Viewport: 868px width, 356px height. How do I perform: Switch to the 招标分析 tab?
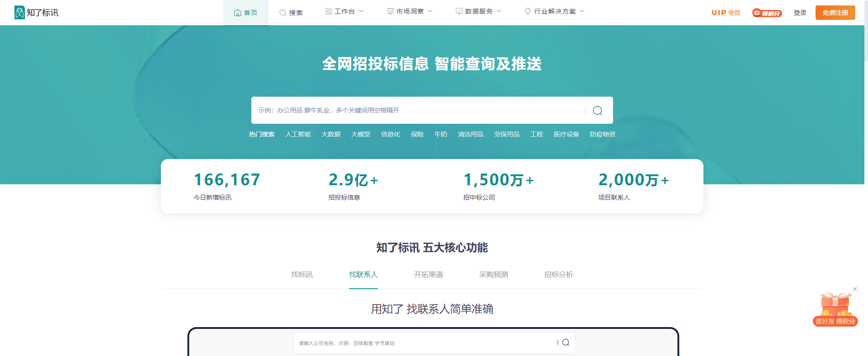click(x=559, y=275)
